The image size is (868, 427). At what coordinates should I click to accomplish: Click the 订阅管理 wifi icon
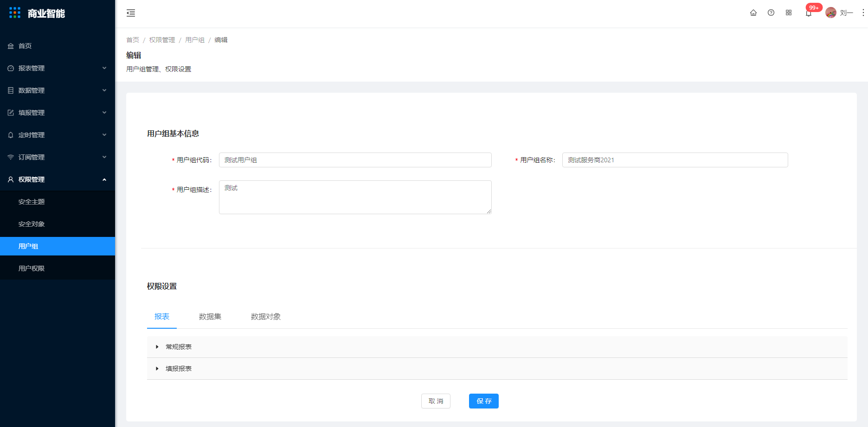[11, 157]
